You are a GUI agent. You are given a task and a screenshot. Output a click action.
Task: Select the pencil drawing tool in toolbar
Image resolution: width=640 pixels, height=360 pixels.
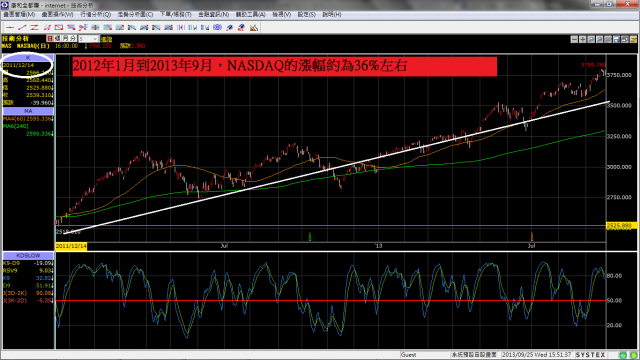point(230,27)
